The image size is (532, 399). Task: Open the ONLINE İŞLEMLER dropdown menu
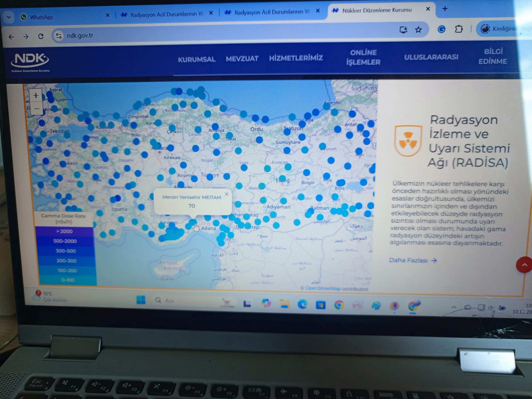point(363,57)
